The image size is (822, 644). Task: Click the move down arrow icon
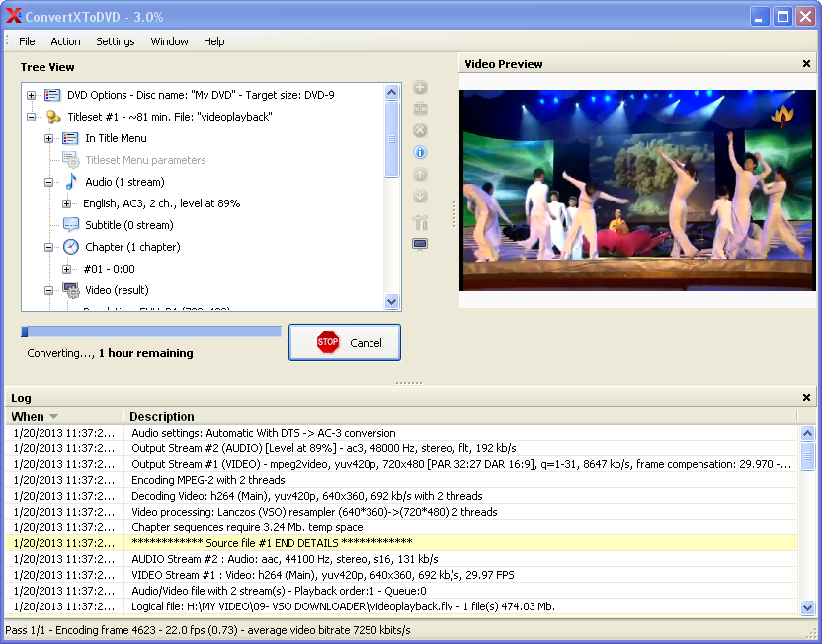click(x=420, y=196)
